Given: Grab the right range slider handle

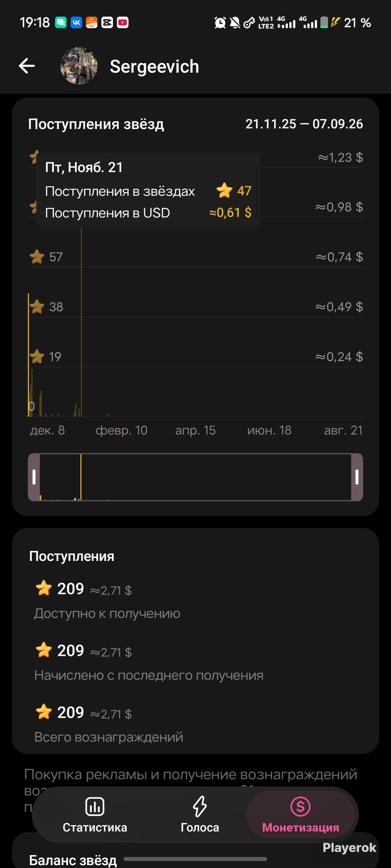Looking at the screenshot, I should point(357,477).
